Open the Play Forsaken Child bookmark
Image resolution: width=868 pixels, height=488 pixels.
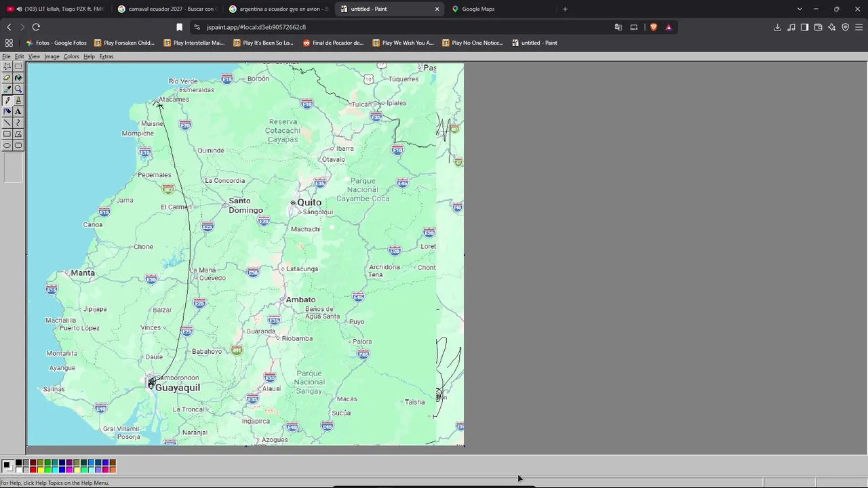124,43
